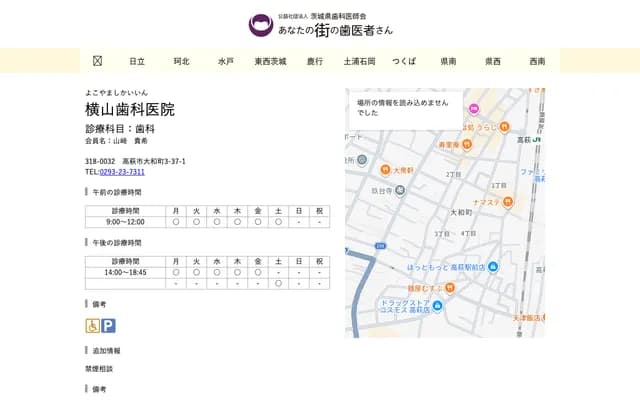This screenshot has width=640, height=400.
Task: Click the ほっともっと 高萩駅前店 shop pin
Action: (x=493, y=267)
